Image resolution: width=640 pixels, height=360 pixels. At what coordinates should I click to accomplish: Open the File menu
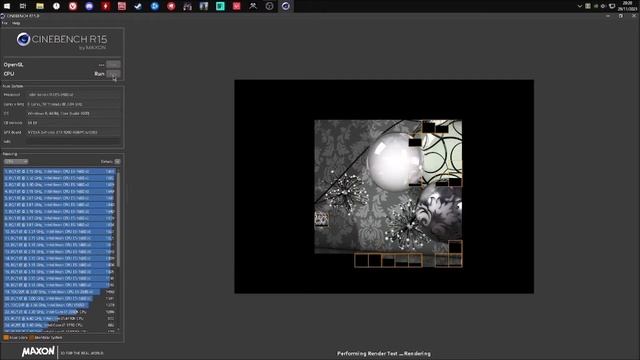click(x=4, y=23)
